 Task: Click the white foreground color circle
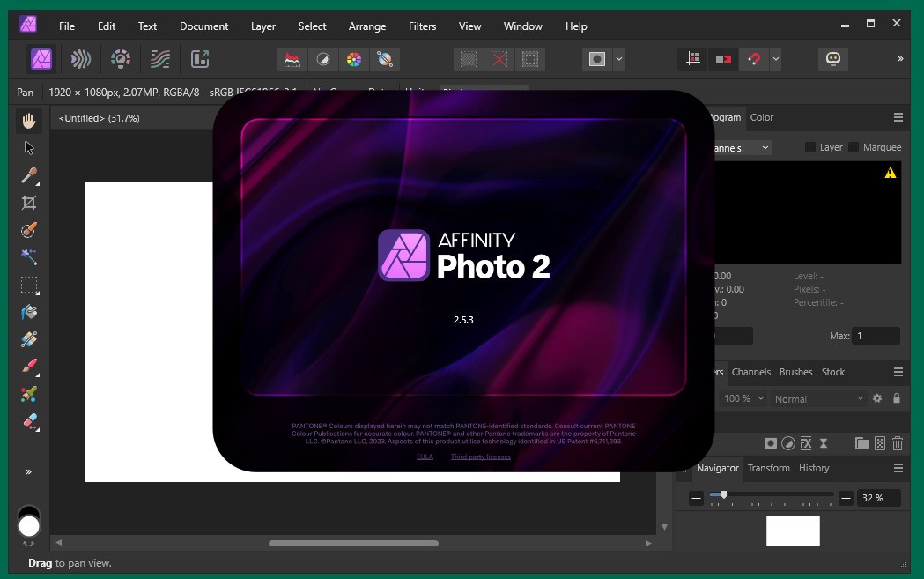coord(29,526)
